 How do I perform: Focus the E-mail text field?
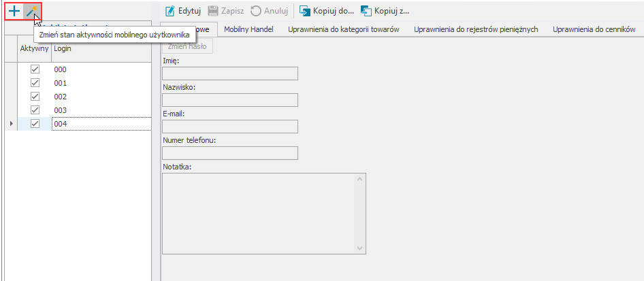point(230,127)
